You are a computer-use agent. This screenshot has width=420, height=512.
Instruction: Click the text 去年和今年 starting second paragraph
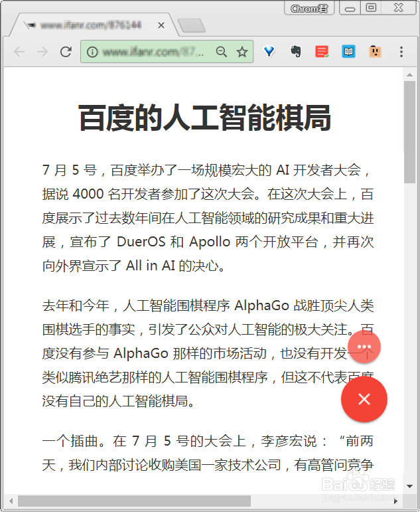(x=76, y=305)
